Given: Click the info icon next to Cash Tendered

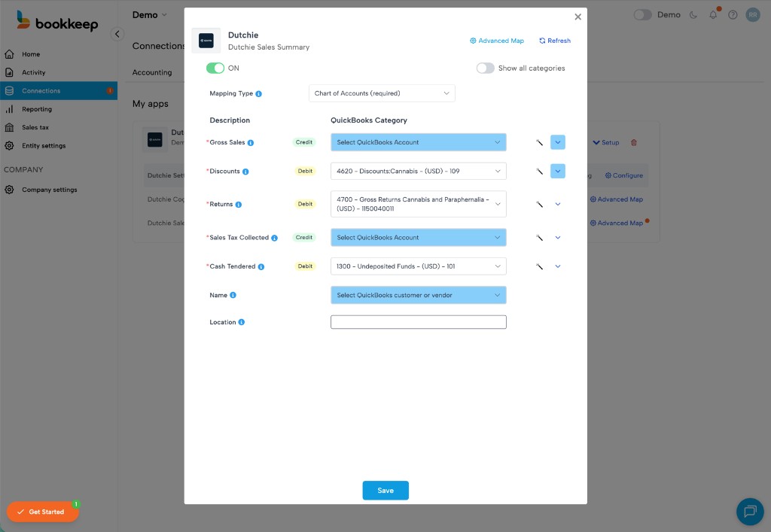Looking at the screenshot, I should (x=261, y=266).
